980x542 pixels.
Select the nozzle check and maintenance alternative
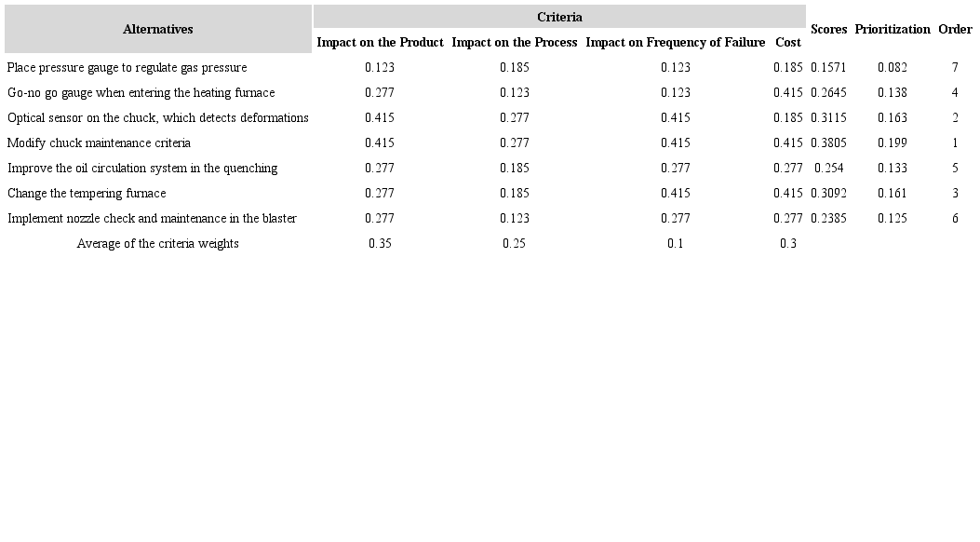[x=153, y=218]
